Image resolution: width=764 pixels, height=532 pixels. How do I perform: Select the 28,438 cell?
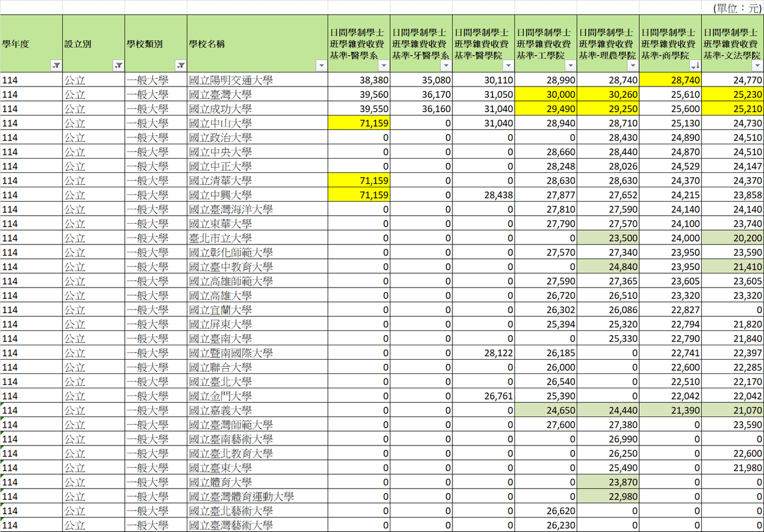point(483,194)
